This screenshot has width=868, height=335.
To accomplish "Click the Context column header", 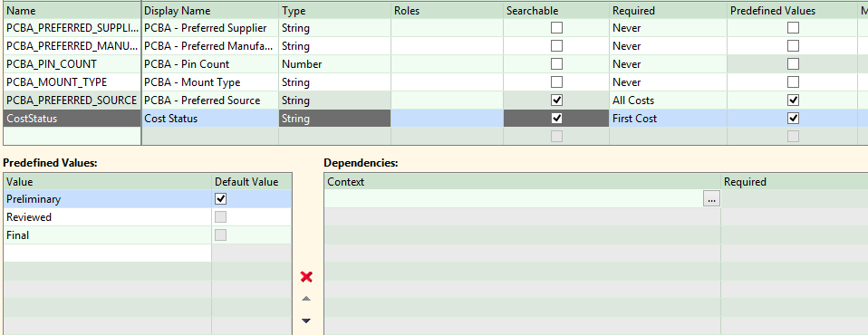I will tap(522, 182).
